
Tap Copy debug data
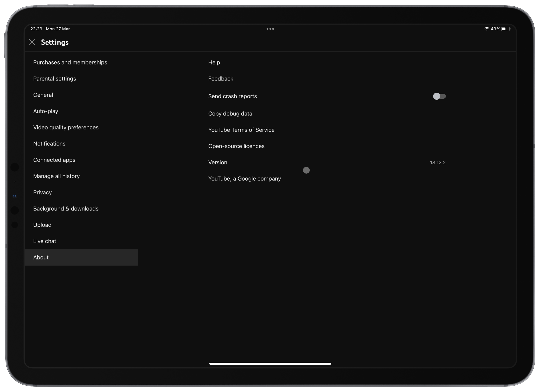[230, 114]
